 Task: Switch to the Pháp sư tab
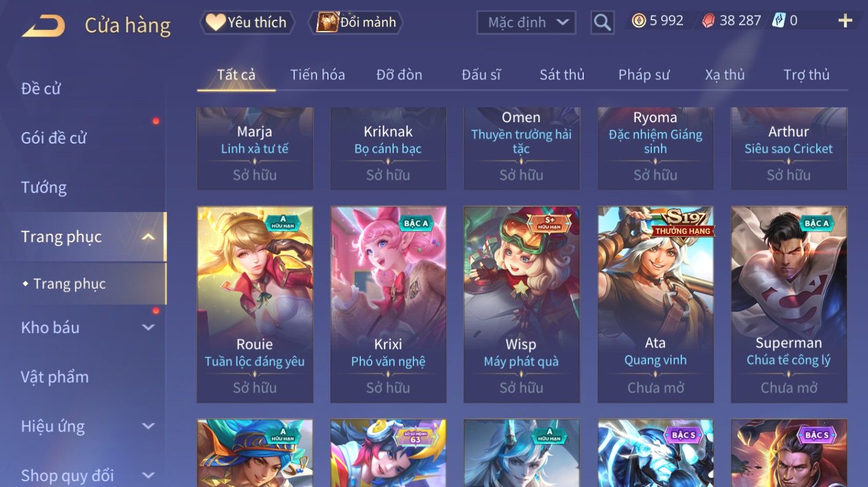[x=644, y=75]
